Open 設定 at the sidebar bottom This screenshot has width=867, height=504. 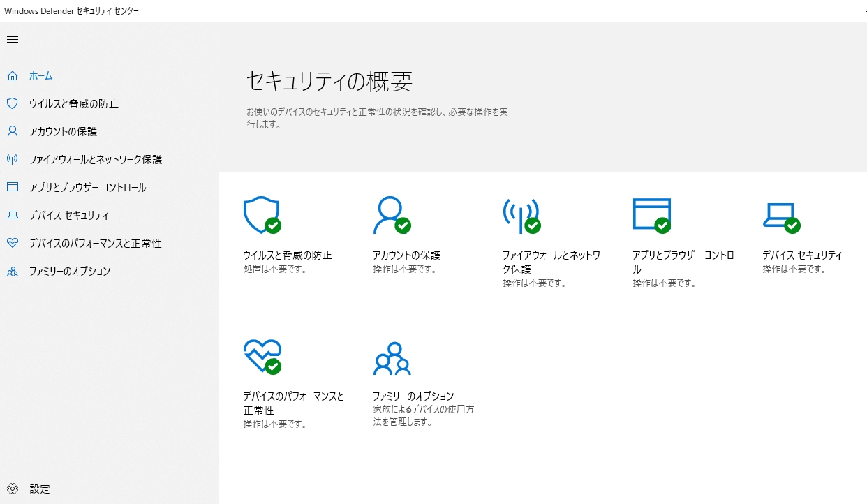click(40, 489)
